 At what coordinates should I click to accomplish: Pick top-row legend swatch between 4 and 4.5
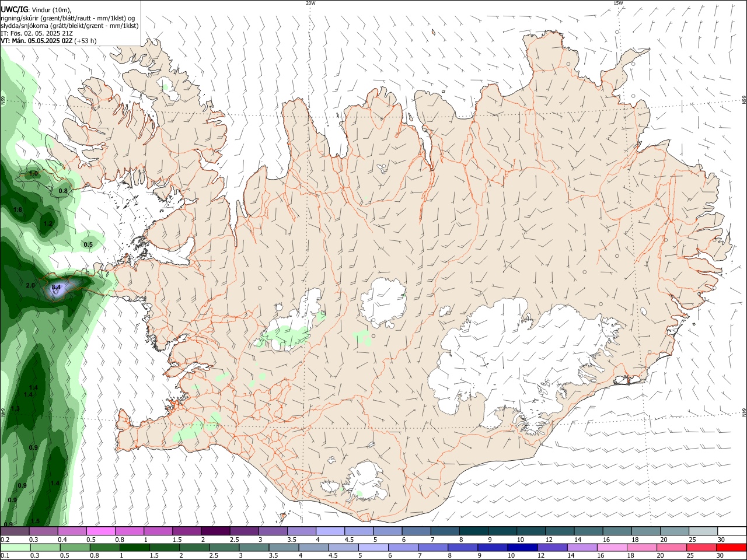point(330,531)
